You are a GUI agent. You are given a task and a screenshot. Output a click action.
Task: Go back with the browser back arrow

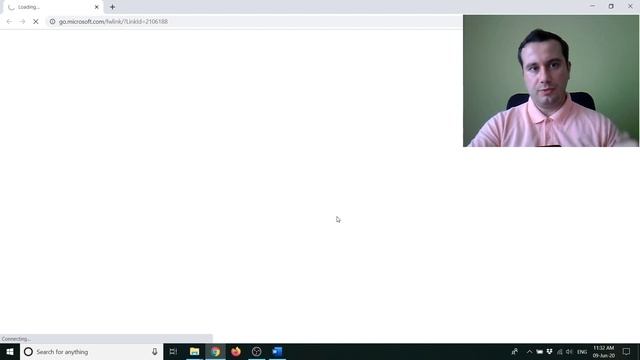click(9, 22)
